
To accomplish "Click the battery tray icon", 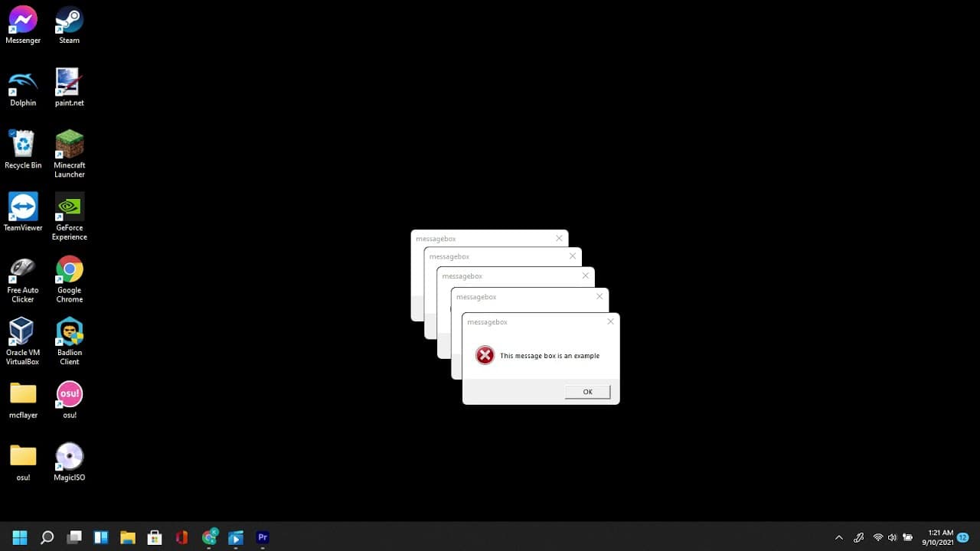I will click(908, 537).
